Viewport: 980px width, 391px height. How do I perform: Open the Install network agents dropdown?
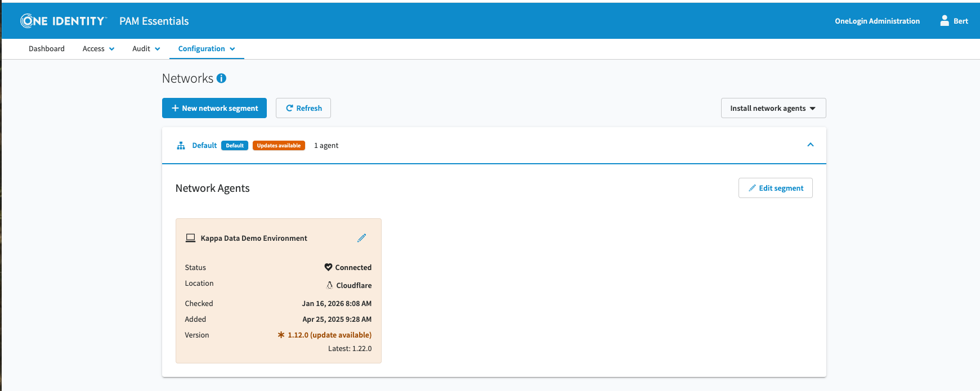pos(773,108)
